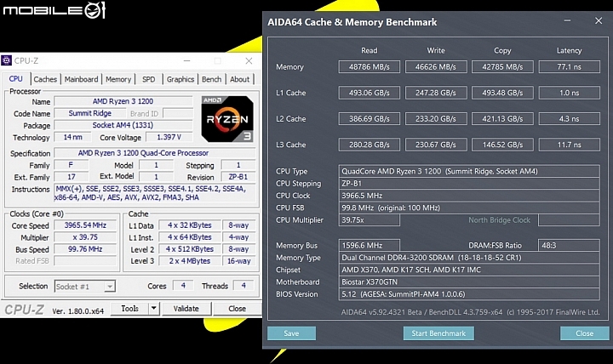Screen dimensions: 613x364
Task: Click the Start Benchmark button
Action: click(x=438, y=333)
